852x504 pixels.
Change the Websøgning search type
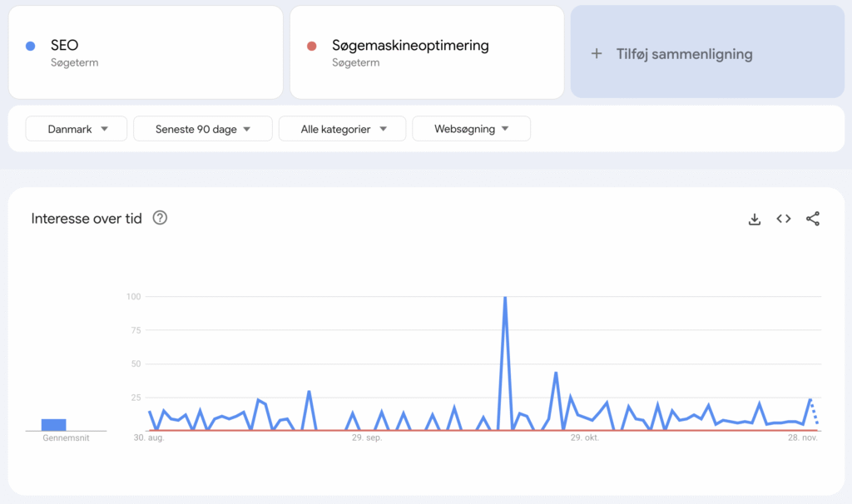[471, 129]
